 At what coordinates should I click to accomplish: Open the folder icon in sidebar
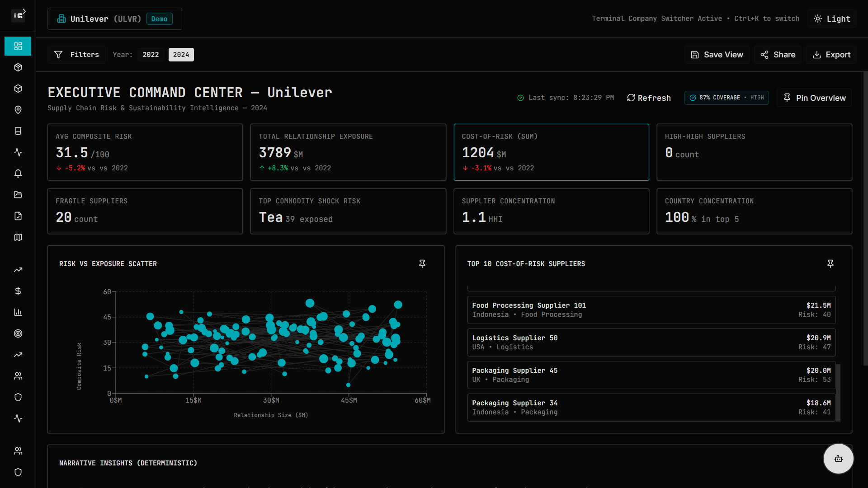click(18, 195)
